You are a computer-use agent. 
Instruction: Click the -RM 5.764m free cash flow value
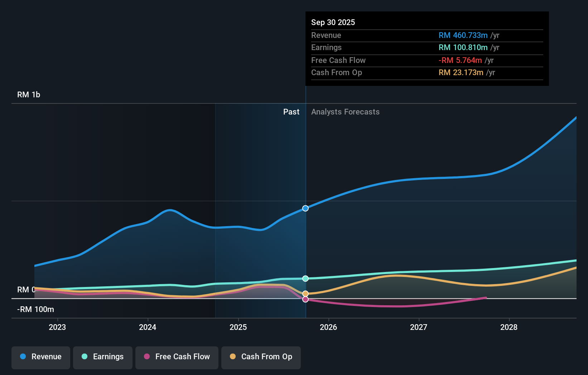click(460, 60)
